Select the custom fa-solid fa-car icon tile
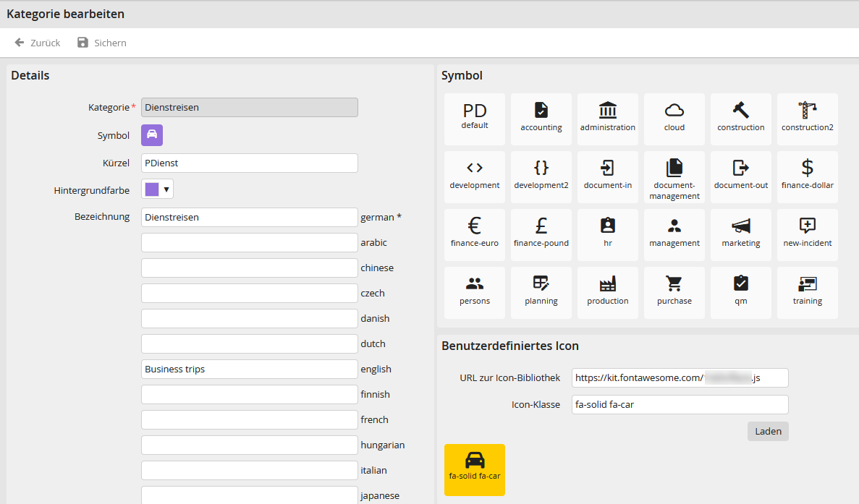The image size is (859, 504). point(475,469)
